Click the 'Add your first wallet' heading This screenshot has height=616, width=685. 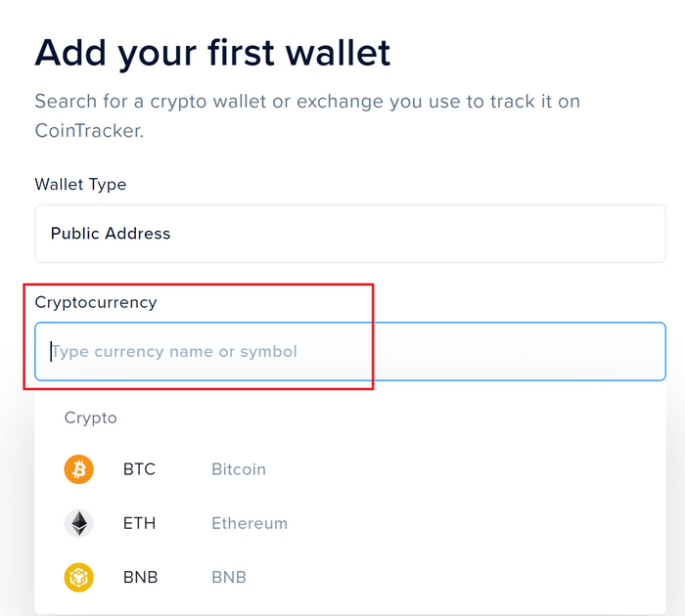click(212, 53)
